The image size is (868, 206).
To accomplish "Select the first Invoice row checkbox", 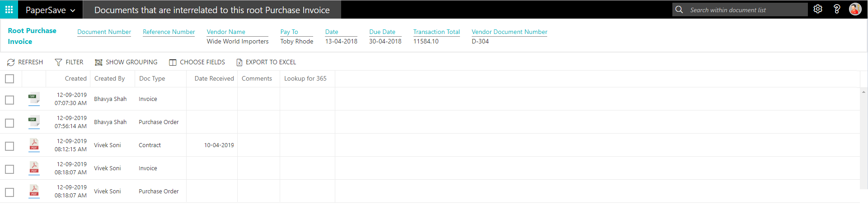I will pos(9,100).
